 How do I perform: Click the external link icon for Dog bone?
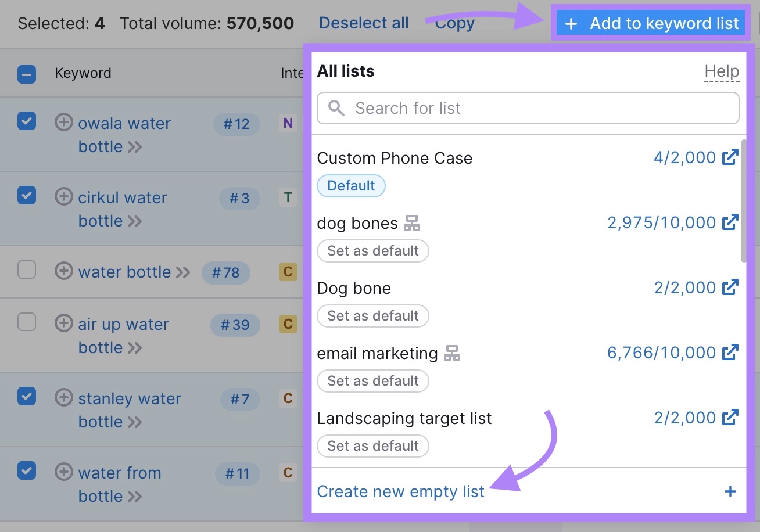coord(731,287)
